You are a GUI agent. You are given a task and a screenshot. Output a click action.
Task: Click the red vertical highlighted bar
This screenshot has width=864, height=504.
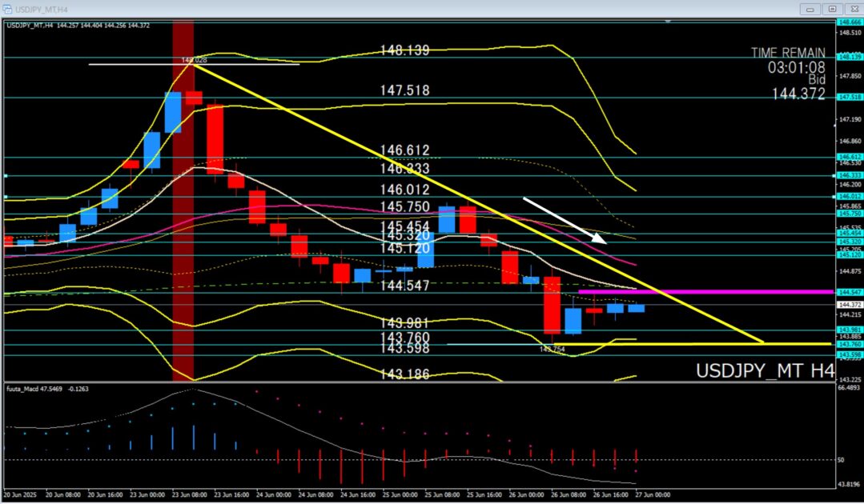(x=183, y=240)
